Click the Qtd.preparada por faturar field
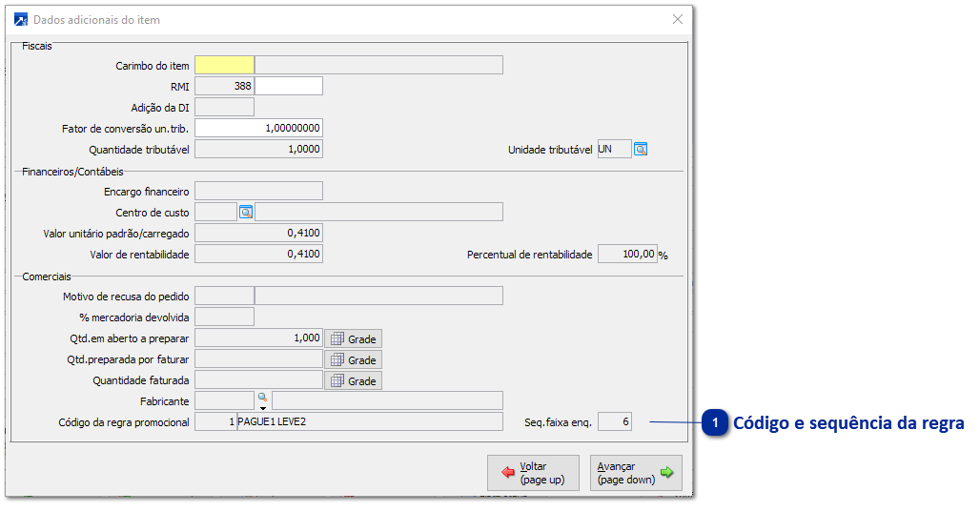980x512 pixels. click(258, 358)
